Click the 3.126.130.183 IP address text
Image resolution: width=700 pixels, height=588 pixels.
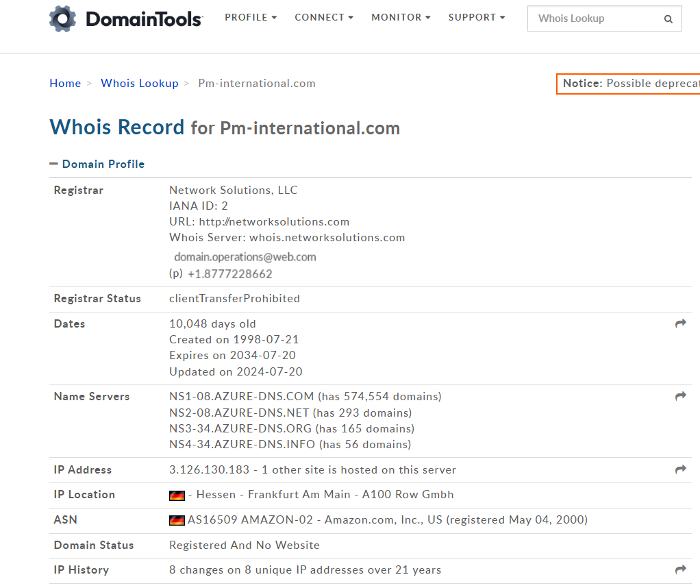tap(210, 470)
